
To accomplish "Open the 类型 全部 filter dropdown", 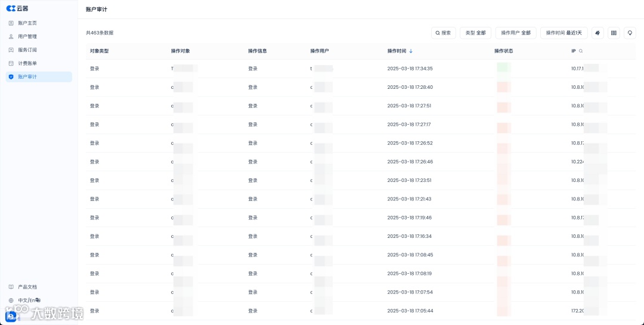I will [x=475, y=33].
